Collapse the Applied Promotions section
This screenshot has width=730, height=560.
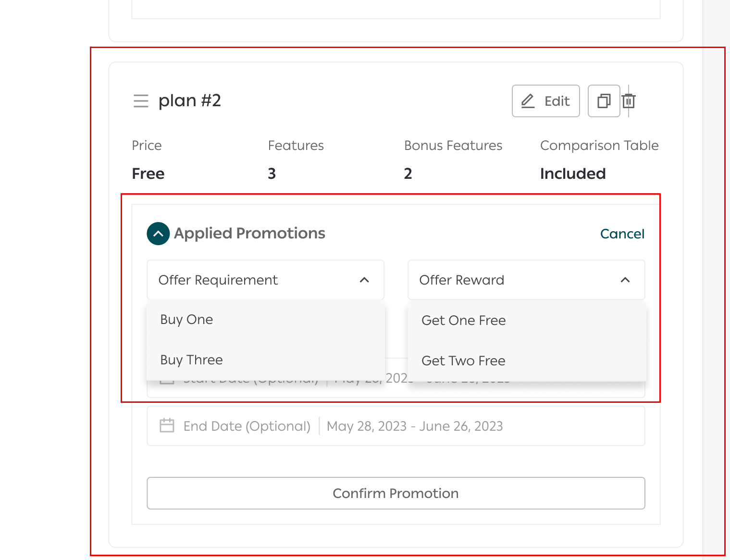click(158, 234)
